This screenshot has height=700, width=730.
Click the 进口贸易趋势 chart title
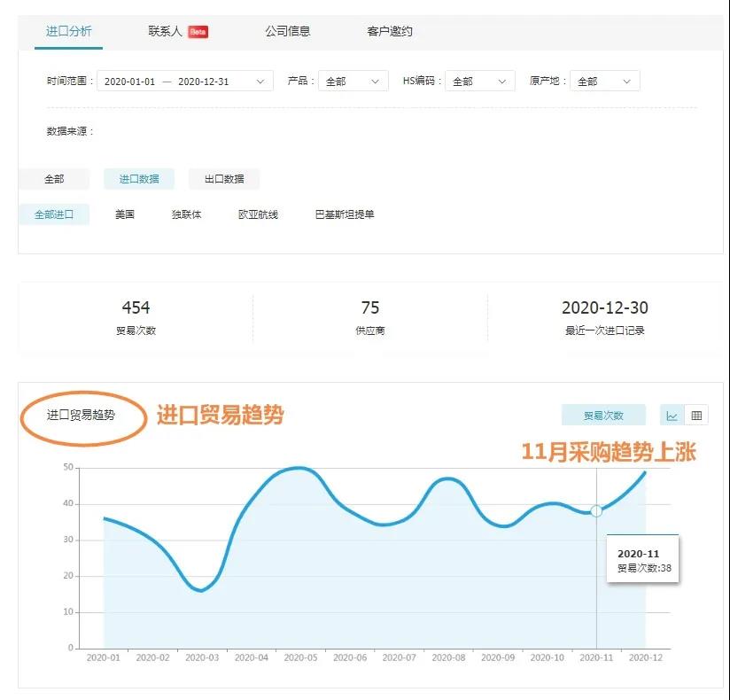(x=81, y=415)
